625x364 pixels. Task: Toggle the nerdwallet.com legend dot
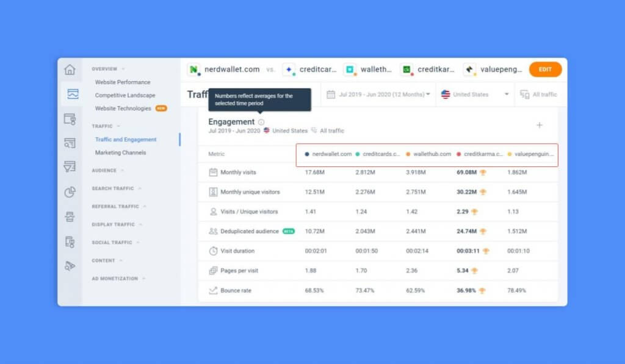[x=306, y=154]
